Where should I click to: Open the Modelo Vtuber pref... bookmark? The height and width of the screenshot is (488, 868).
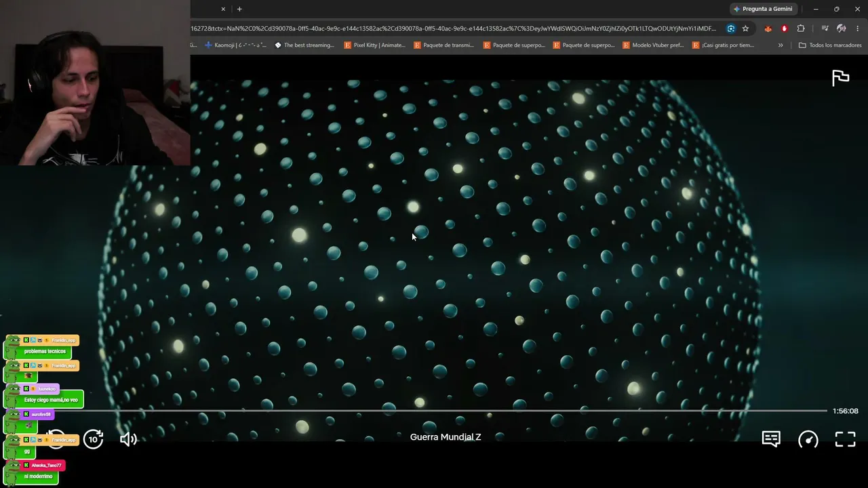(x=652, y=45)
